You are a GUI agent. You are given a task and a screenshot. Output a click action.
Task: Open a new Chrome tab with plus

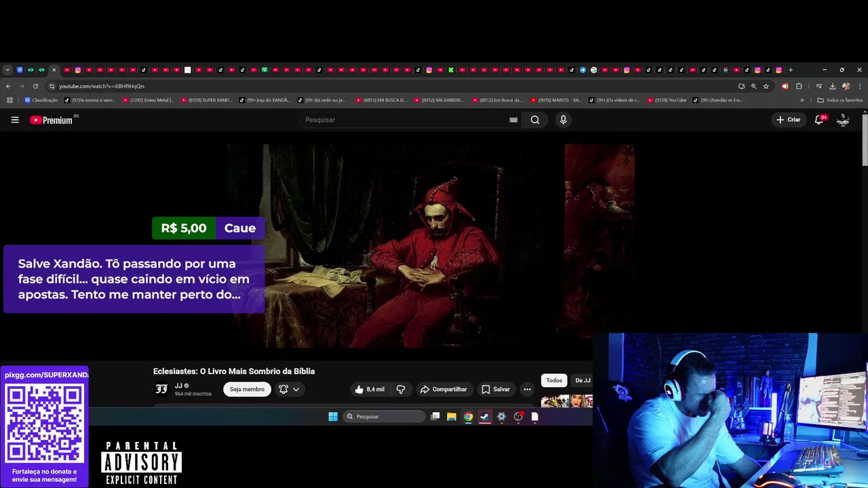click(x=791, y=70)
